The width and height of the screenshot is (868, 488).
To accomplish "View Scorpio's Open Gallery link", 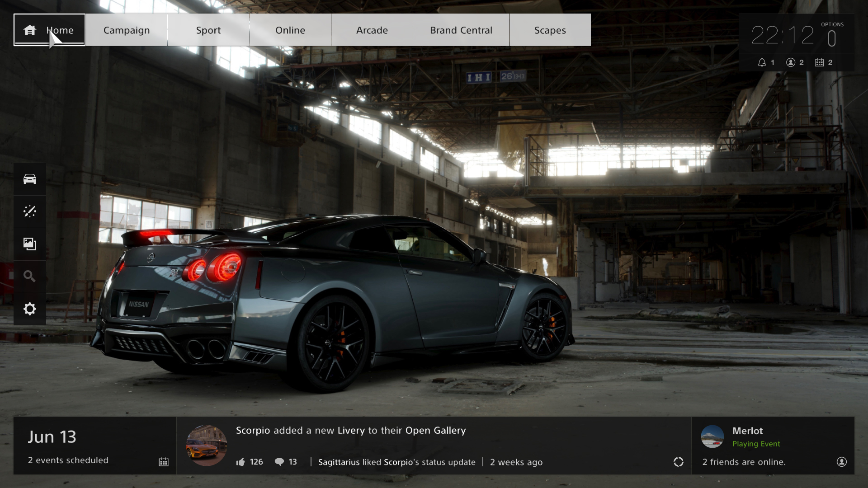I will [x=436, y=431].
